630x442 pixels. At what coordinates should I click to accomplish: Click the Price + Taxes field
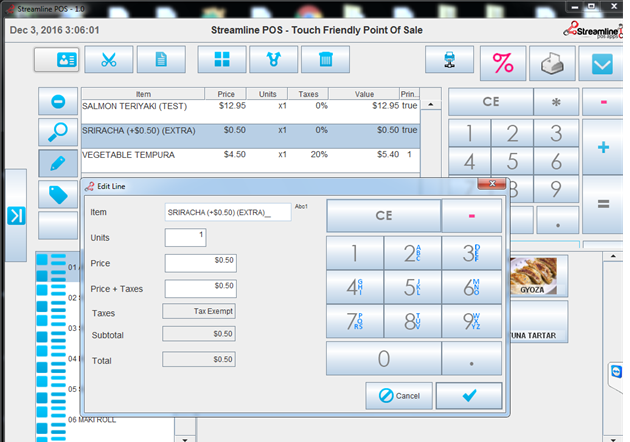200,289
